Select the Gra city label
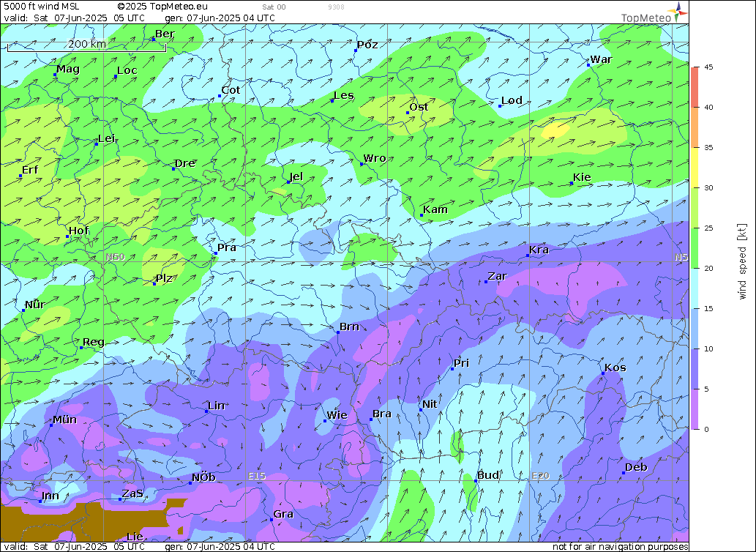 coord(283,515)
